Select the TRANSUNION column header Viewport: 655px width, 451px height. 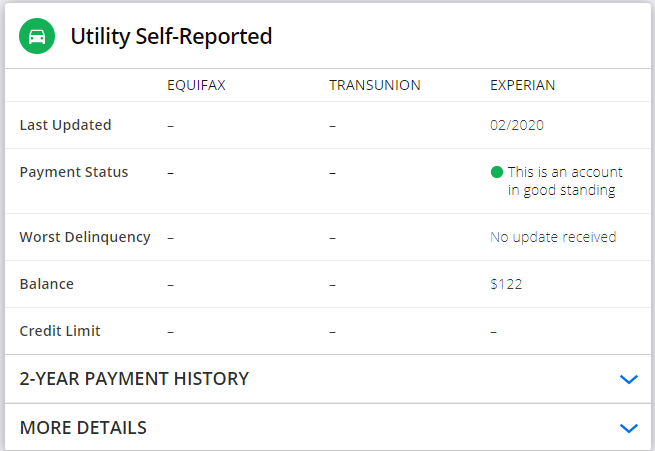[x=375, y=85]
